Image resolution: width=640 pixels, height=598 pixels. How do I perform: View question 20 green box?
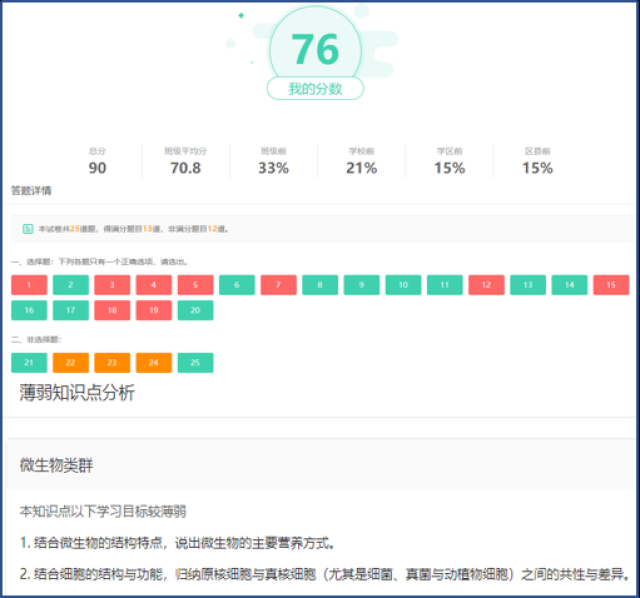(x=196, y=311)
